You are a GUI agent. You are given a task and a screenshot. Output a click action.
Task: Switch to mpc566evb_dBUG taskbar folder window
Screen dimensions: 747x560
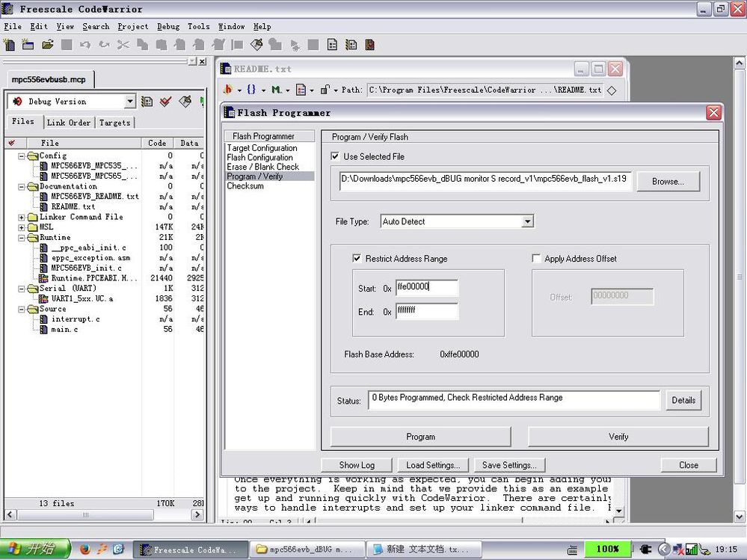pyautogui.click(x=307, y=550)
